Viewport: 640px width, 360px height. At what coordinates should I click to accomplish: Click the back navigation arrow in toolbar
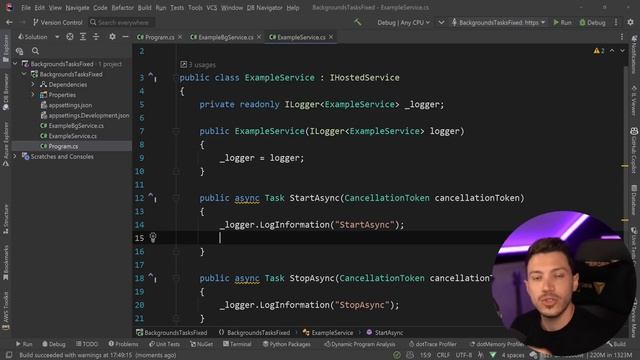tap(9, 22)
